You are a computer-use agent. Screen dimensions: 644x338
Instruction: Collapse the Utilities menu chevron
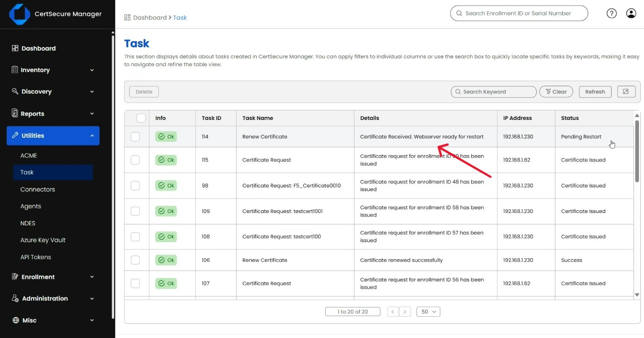click(92, 136)
